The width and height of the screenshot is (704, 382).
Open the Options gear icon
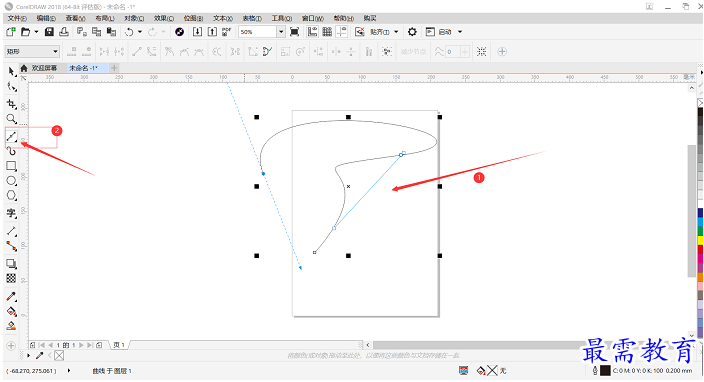412,32
